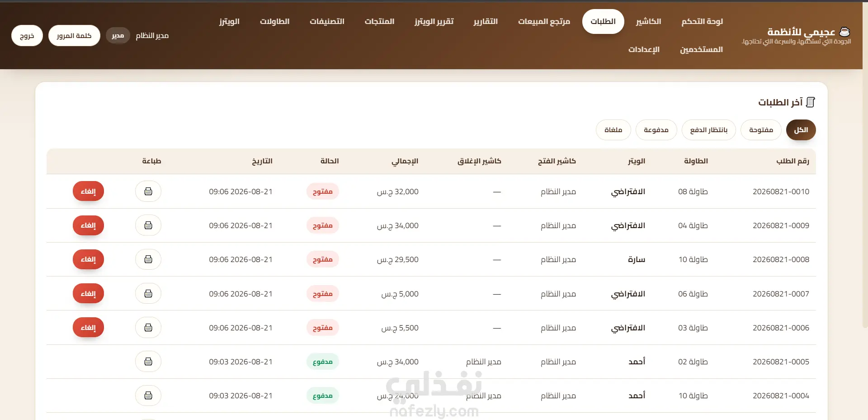Click printer icon for order 20260821-0007
The image size is (868, 420).
[148, 294]
